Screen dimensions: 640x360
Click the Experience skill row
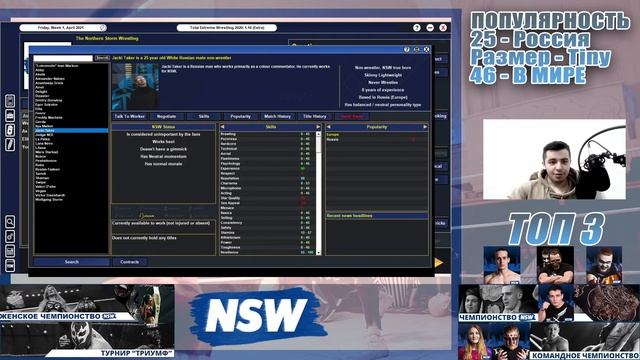pos(268,169)
